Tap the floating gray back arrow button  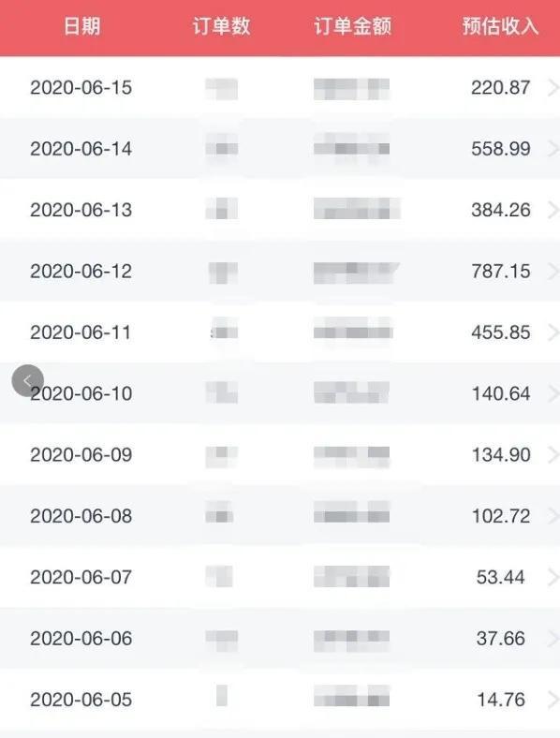pyautogui.click(x=28, y=380)
